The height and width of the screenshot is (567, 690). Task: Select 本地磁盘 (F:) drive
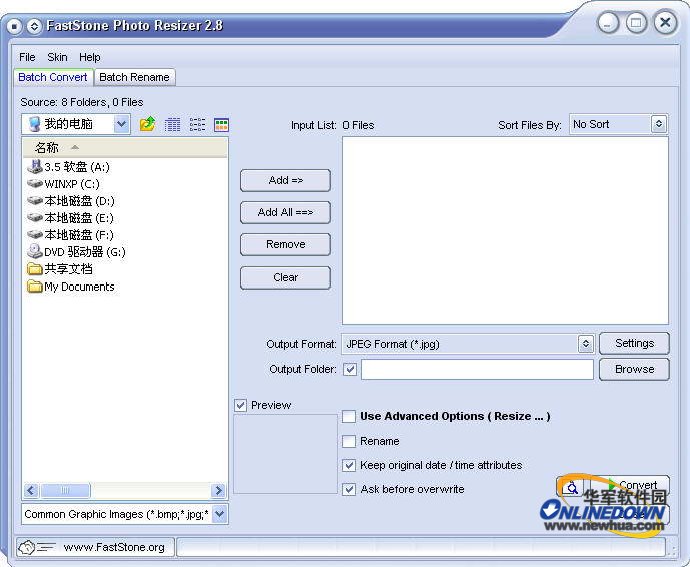pos(70,234)
